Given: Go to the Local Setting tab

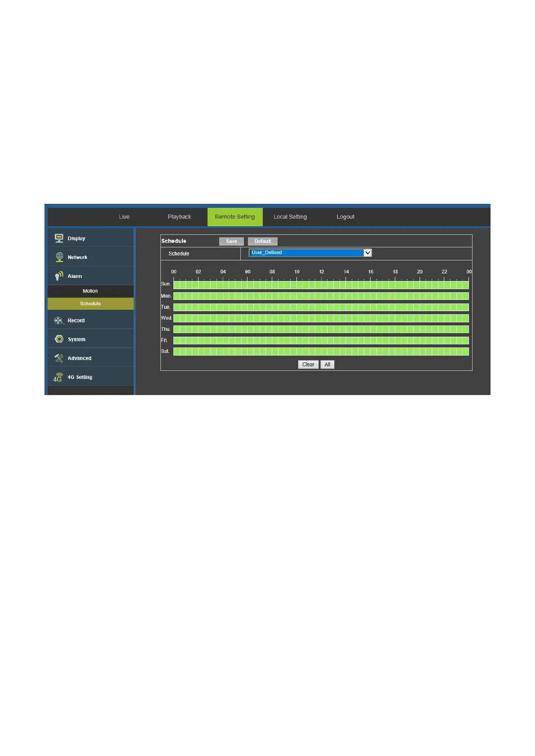Looking at the screenshot, I should click(290, 217).
